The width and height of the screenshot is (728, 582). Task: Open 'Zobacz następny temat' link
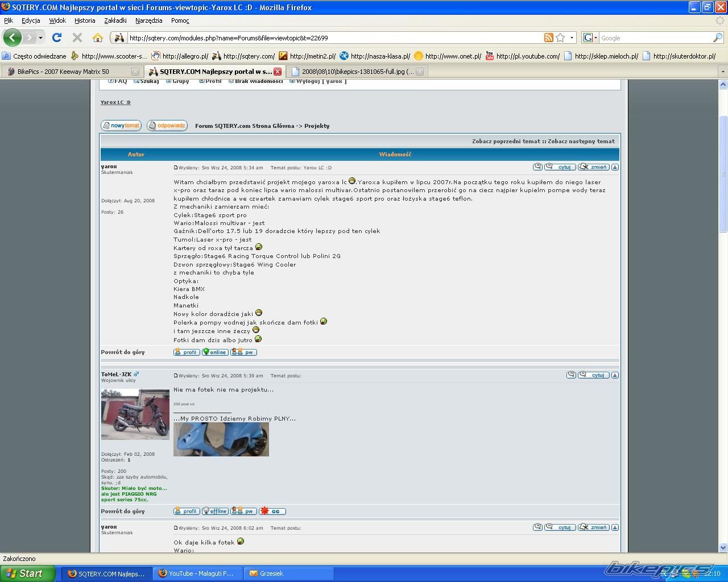581,141
